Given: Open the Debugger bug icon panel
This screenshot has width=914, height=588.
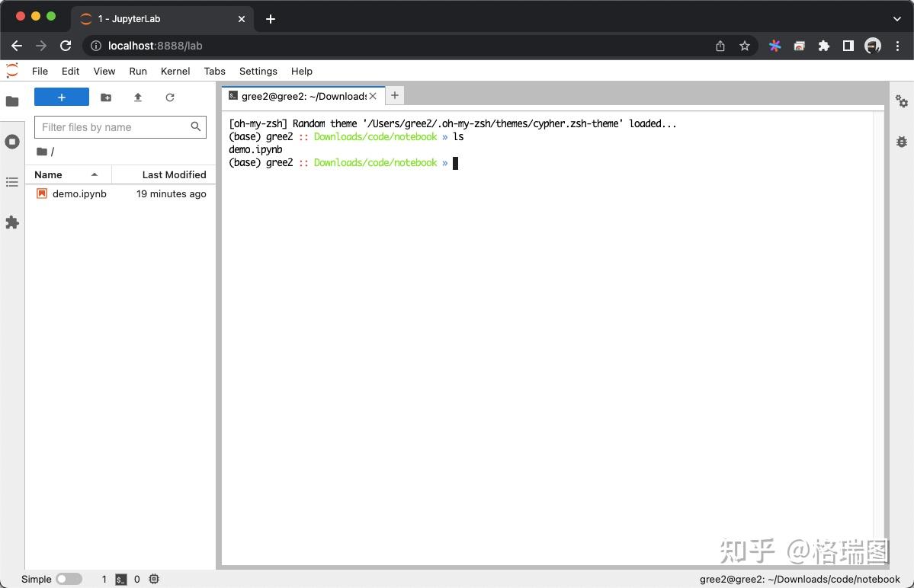Looking at the screenshot, I should (x=902, y=142).
